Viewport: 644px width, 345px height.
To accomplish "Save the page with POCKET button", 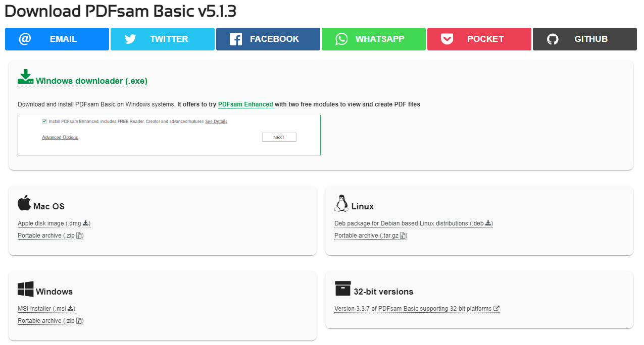I will point(479,39).
